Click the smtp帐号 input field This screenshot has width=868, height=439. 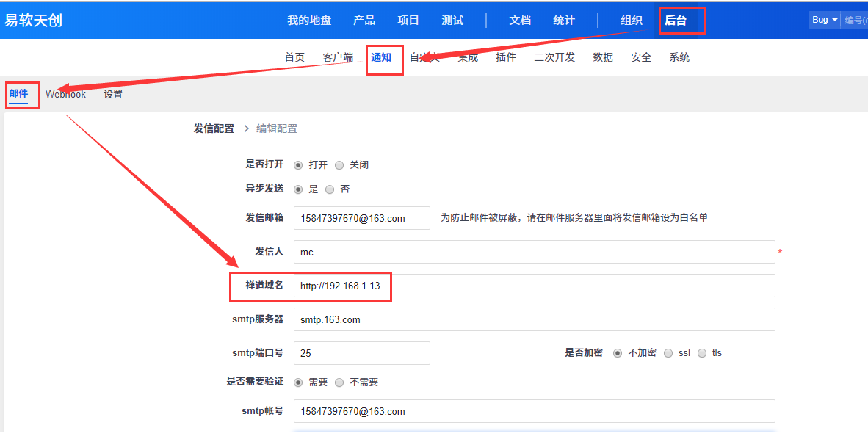pos(534,411)
